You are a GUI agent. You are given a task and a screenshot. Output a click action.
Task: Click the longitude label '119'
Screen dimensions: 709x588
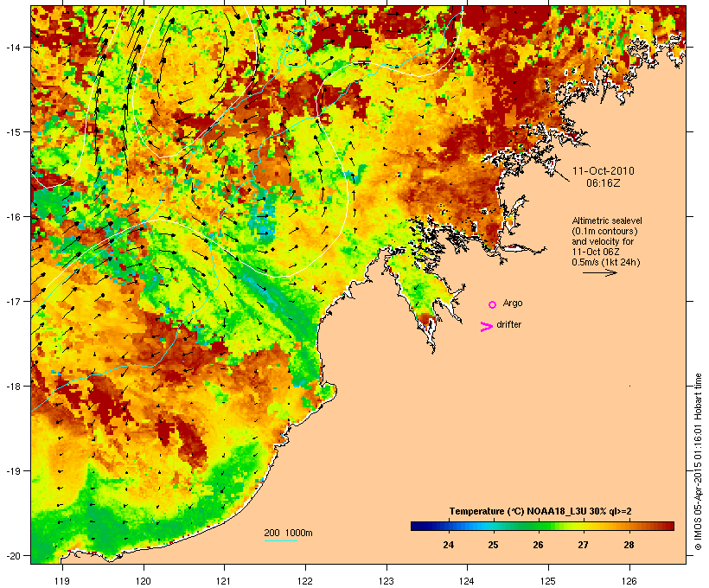pos(62,581)
